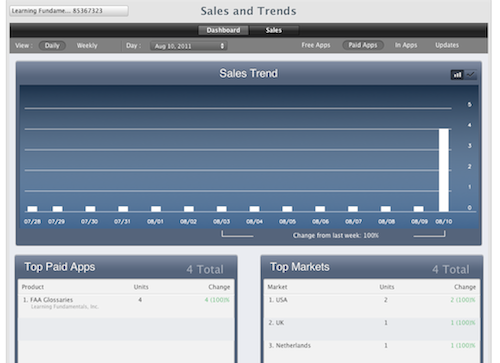Open the Dashboard tab

pos(223,30)
